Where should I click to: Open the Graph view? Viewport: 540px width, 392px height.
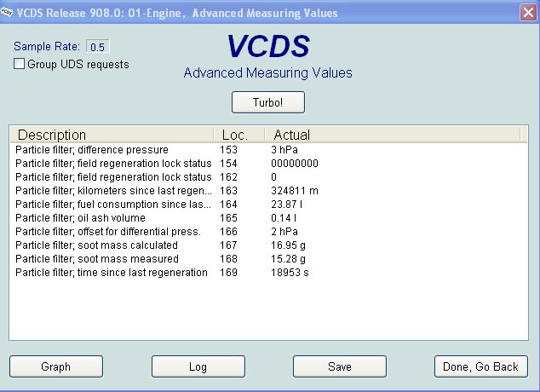click(x=56, y=366)
